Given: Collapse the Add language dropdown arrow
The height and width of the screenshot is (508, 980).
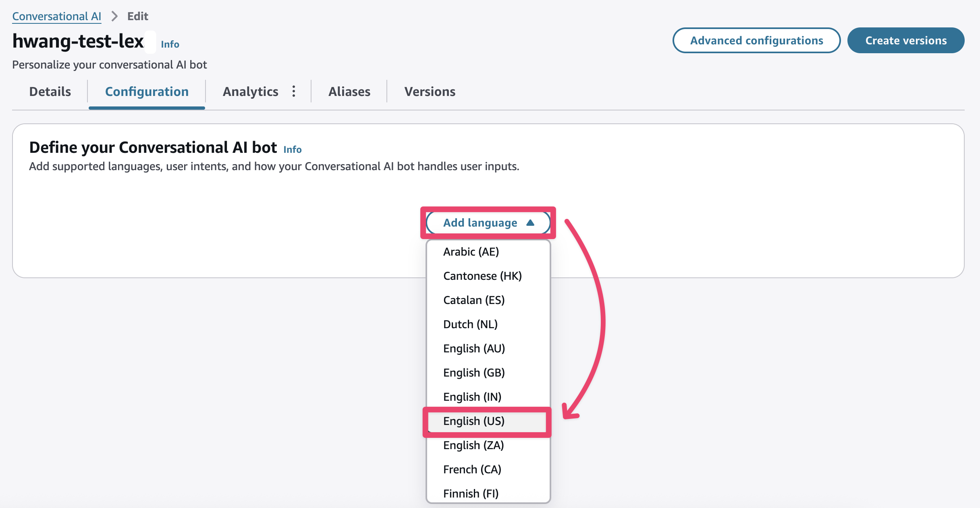Looking at the screenshot, I should click(530, 223).
